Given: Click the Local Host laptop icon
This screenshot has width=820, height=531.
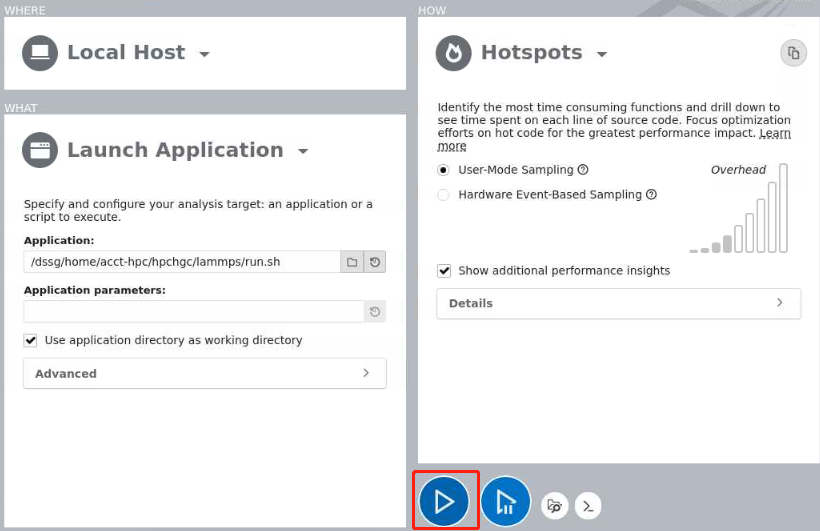Looking at the screenshot, I should [x=40, y=53].
